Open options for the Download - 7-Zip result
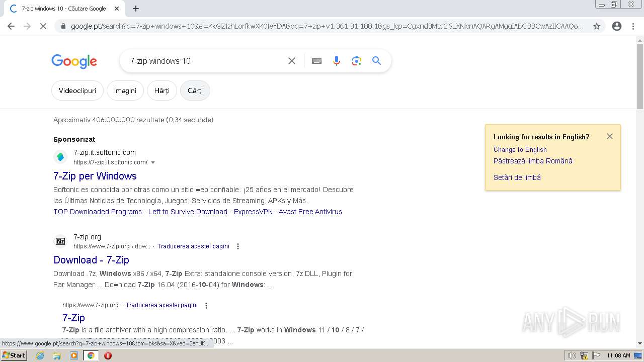The image size is (644, 362). pyautogui.click(x=238, y=246)
